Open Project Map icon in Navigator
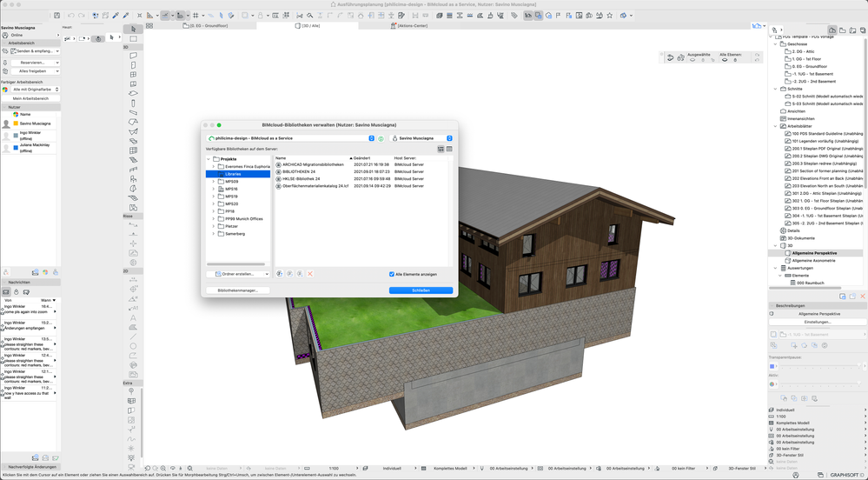Viewport: 868px width, 480px height. [832, 30]
